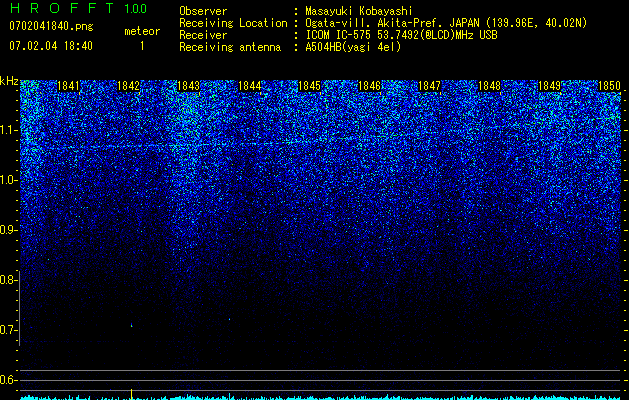Screen dimensions: 629x400
Task: Click the A504HB(yagi 4el) antenna text
Action: [353, 47]
